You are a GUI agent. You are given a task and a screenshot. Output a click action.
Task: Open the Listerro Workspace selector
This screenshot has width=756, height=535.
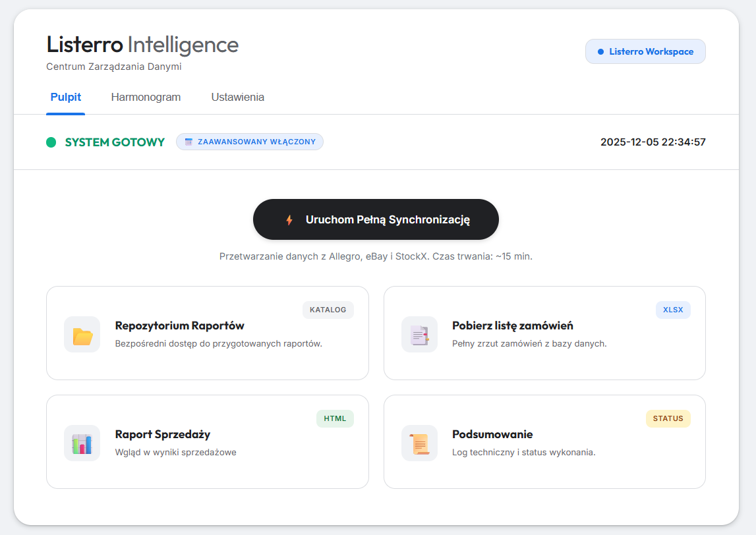point(645,51)
